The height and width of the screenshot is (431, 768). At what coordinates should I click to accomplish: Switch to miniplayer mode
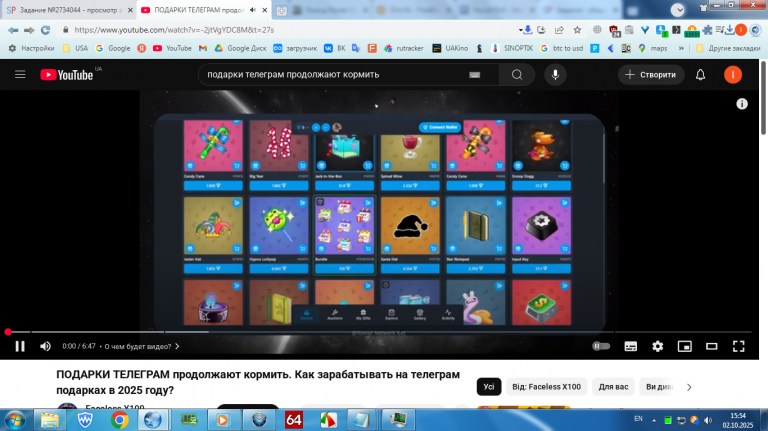(684, 346)
